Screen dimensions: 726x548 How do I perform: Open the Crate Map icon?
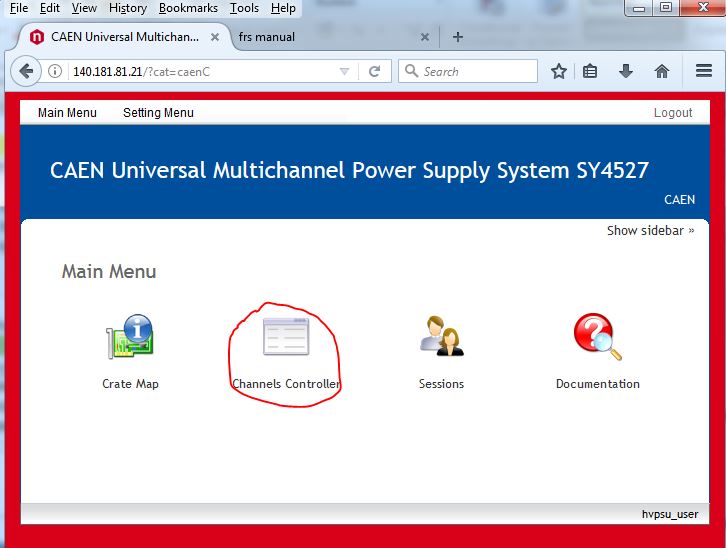pos(129,339)
